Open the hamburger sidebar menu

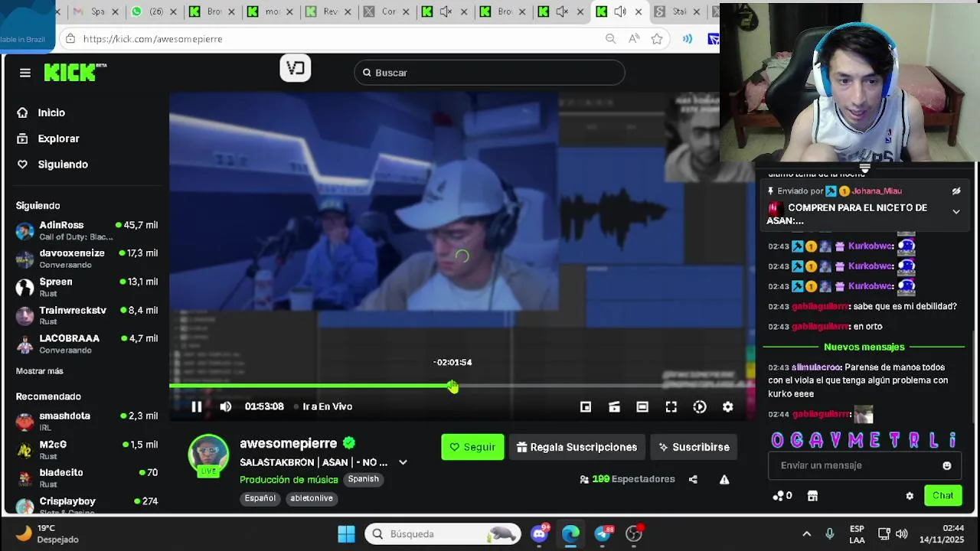(25, 73)
